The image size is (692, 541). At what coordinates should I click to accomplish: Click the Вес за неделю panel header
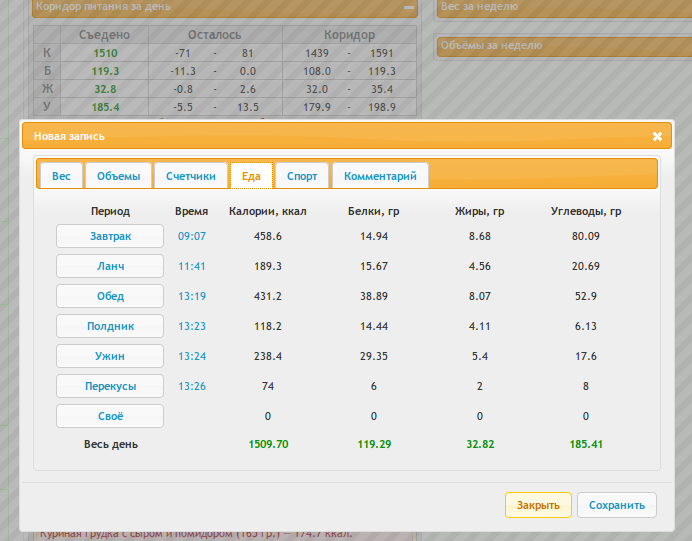pyautogui.click(x=564, y=7)
